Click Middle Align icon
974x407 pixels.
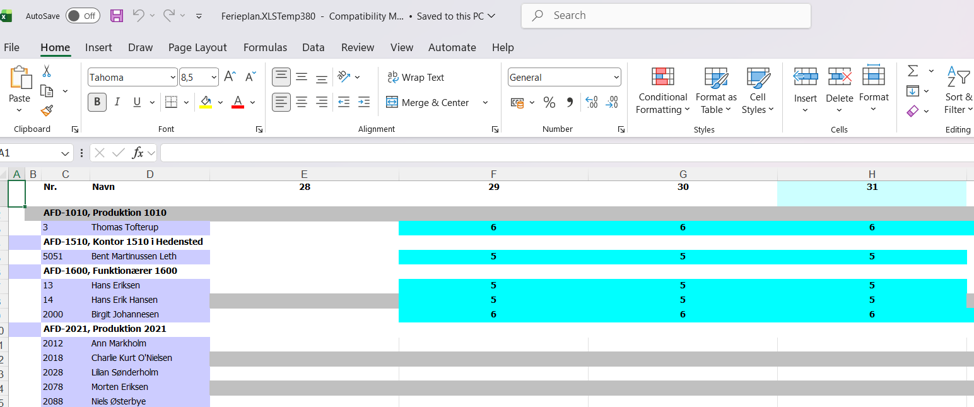pyautogui.click(x=301, y=77)
